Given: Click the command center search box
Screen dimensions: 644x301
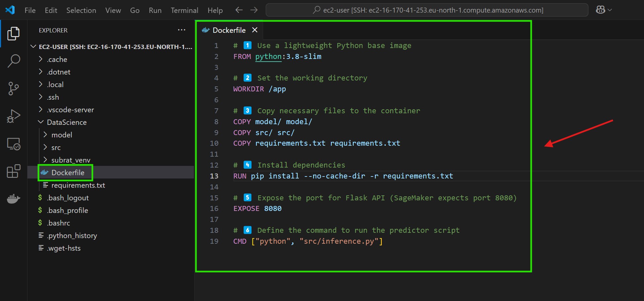Looking at the screenshot, I should click(427, 10).
